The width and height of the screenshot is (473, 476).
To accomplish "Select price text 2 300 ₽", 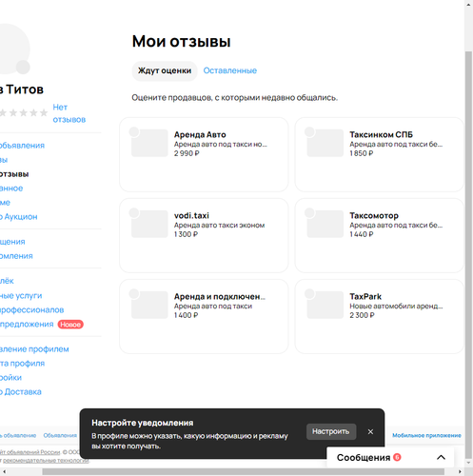I will click(x=362, y=315).
